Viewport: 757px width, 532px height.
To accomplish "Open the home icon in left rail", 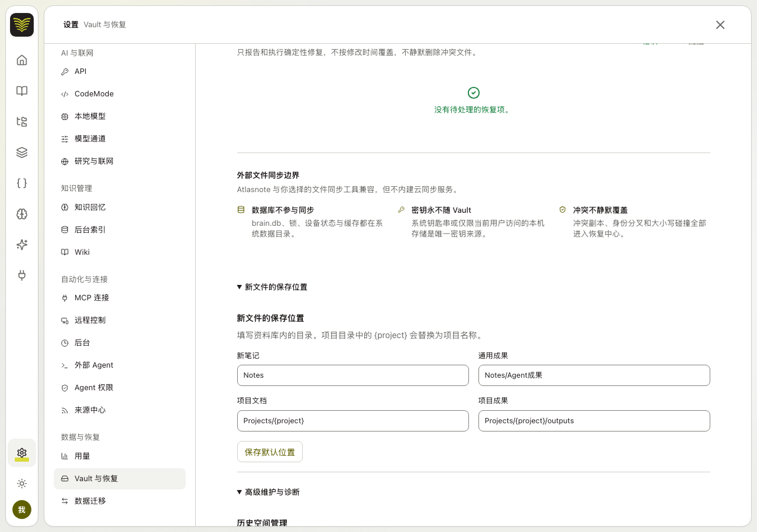I will [22, 60].
